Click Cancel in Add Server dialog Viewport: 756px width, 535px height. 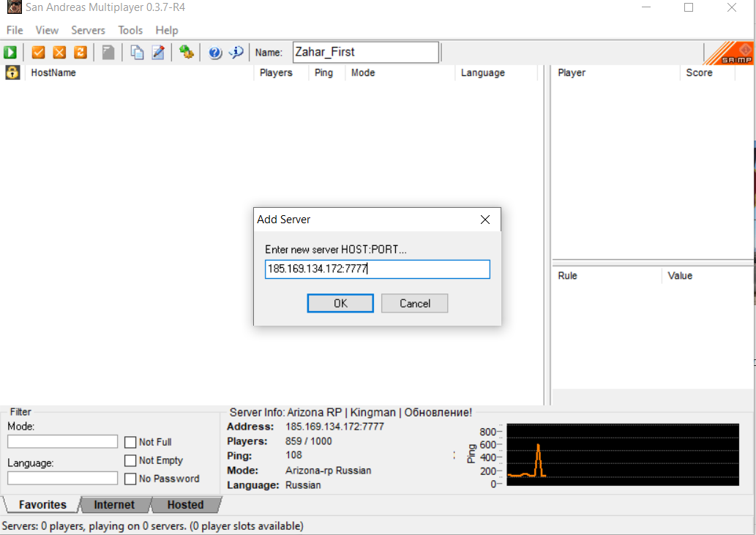pos(415,303)
